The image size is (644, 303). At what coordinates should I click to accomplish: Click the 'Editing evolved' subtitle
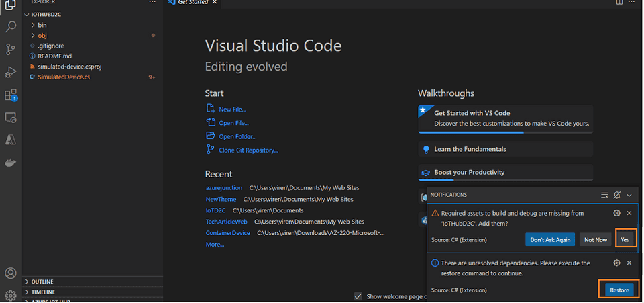[x=246, y=67]
